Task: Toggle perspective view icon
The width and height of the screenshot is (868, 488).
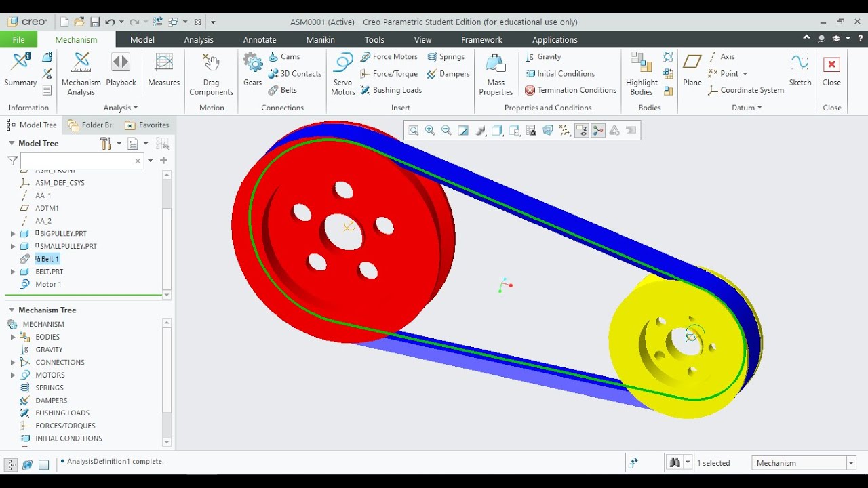Action: 548,131
